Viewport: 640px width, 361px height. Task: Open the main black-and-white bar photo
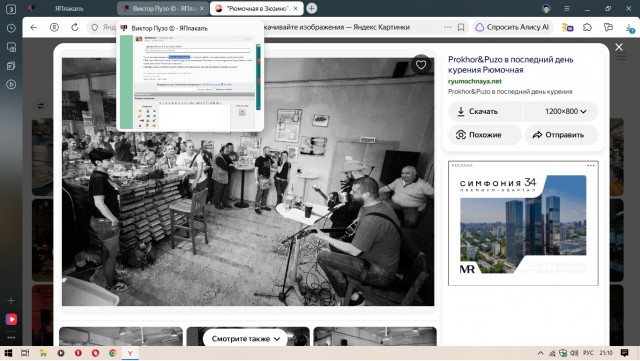[248, 182]
